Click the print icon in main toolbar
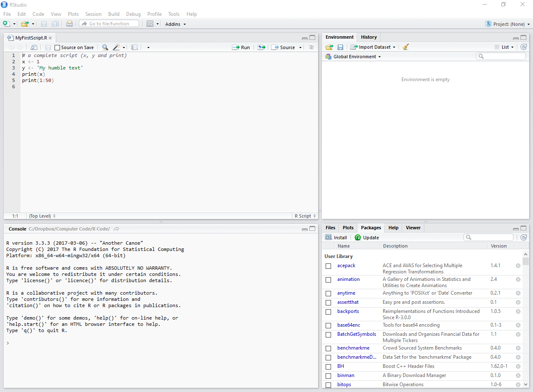This screenshot has width=533, height=392. pos(70,24)
